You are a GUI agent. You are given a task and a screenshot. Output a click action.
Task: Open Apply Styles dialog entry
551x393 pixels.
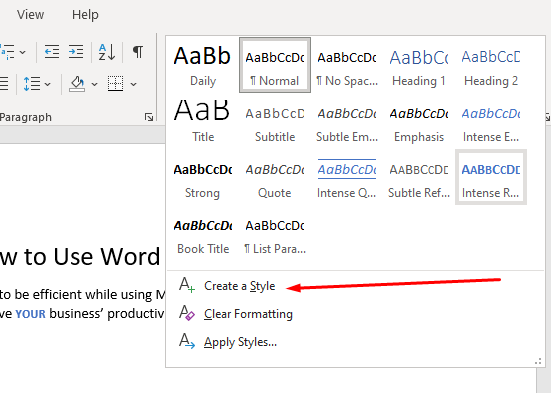pos(240,342)
